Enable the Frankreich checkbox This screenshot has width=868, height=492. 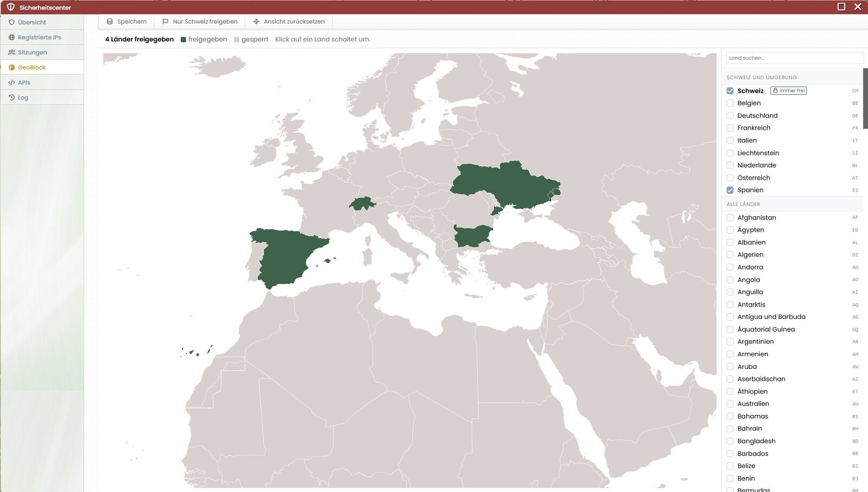point(730,128)
